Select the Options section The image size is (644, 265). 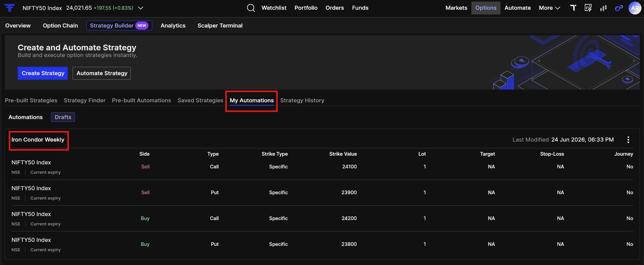click(x=486, y=8)
